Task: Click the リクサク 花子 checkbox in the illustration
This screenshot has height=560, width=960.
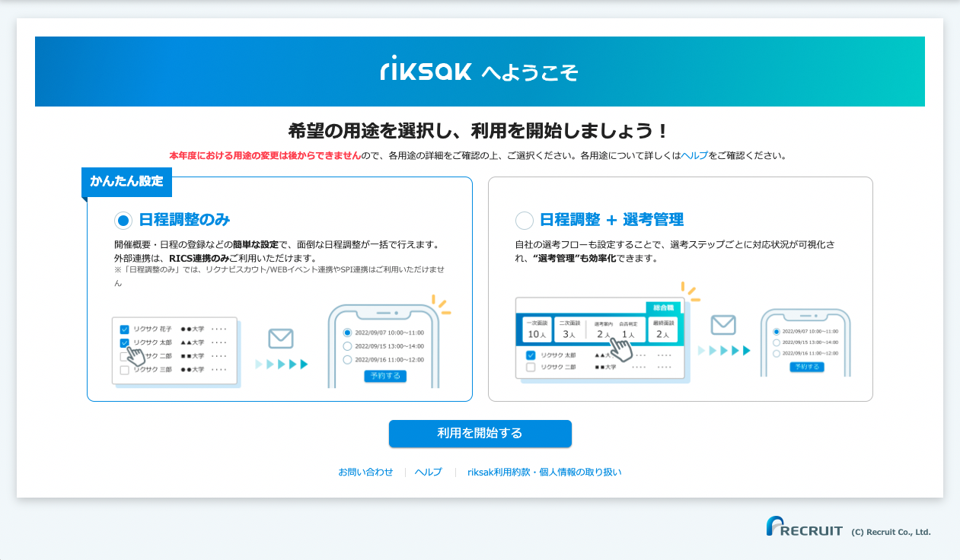Action: pyautogui.click(x=125, y=329)
